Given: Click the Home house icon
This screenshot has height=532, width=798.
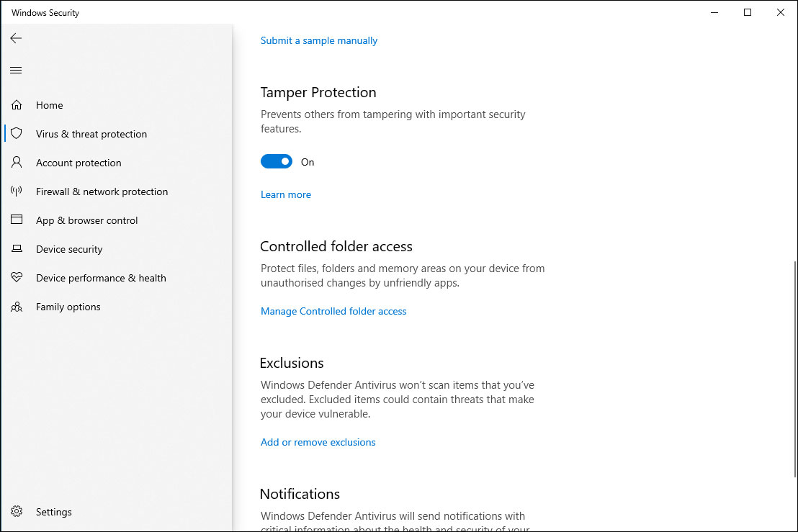Looking at the screenshot, I should [x=16, y=105].
